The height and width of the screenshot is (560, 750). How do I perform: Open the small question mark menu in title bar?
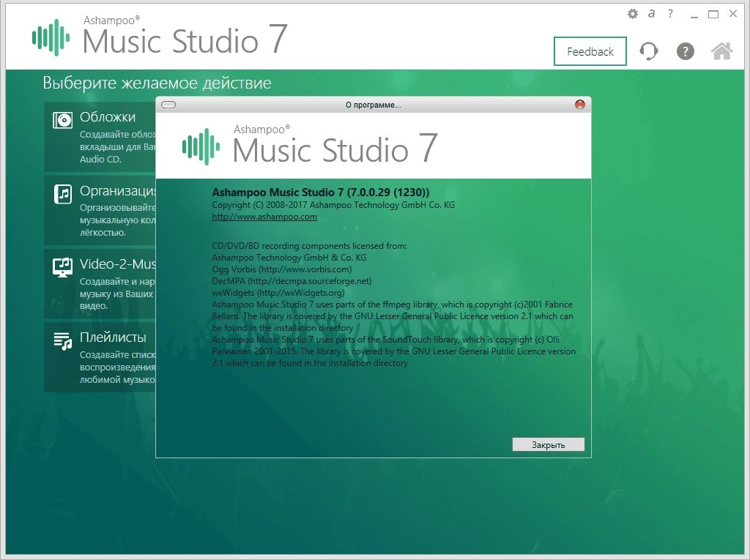pos(670,14)
